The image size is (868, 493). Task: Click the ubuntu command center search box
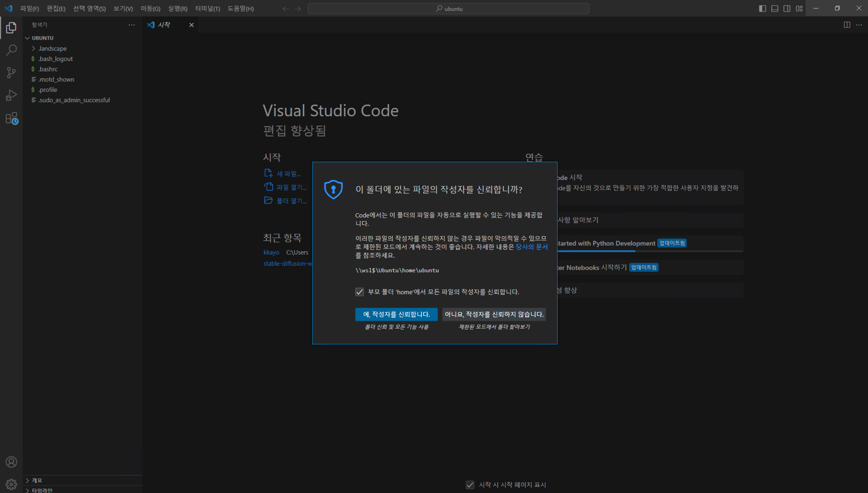(449, 8)
